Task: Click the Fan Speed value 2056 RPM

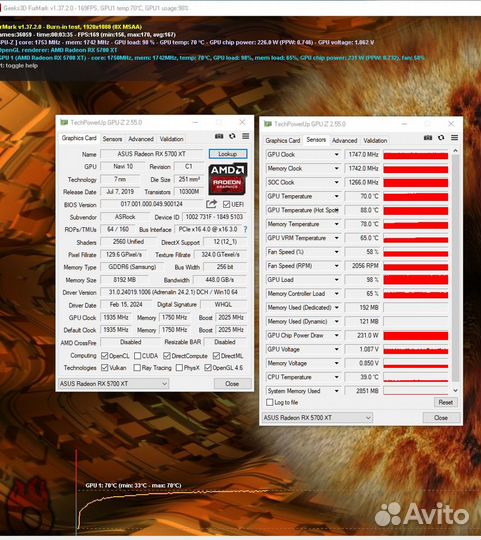Action: tap(362, 266)
